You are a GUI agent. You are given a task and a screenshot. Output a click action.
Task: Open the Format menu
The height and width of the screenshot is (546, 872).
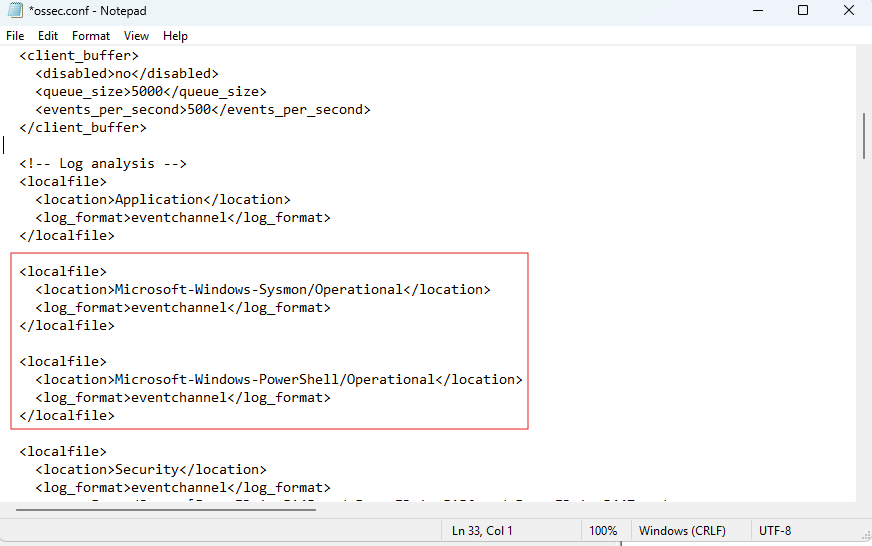coord(91,36)
